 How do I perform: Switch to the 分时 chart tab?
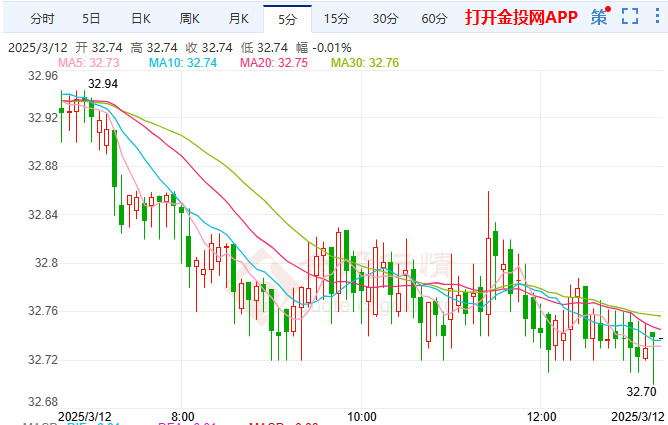click(42, 19)
